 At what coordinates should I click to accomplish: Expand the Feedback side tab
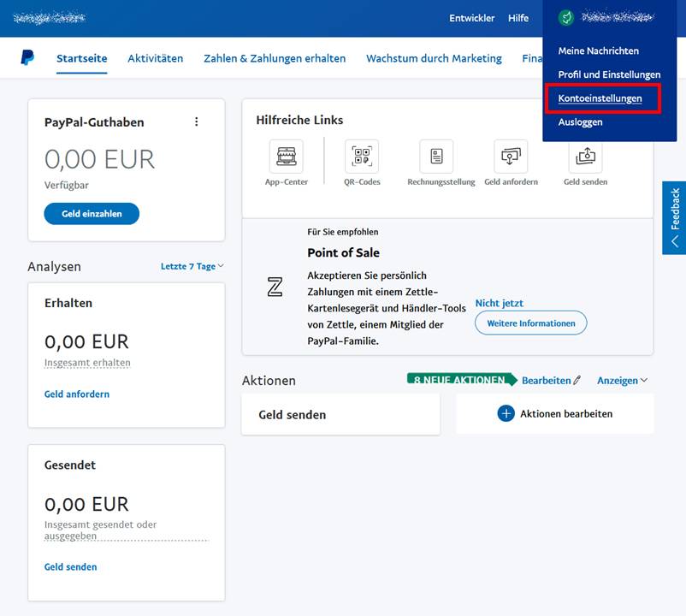(675, 218)
